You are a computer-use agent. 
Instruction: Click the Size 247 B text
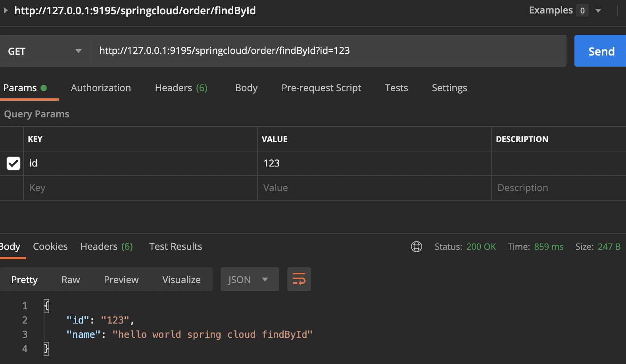(598, 247)
